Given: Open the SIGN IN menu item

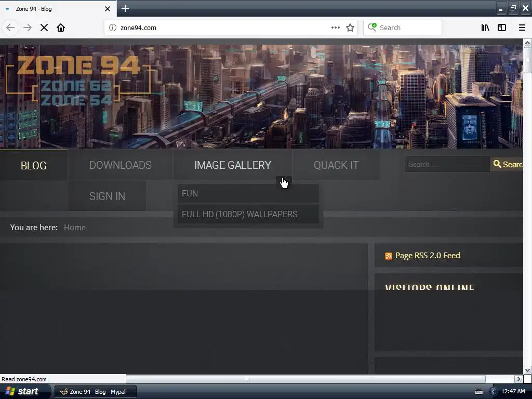Looking at the screenshot, I should click(107, 196).
